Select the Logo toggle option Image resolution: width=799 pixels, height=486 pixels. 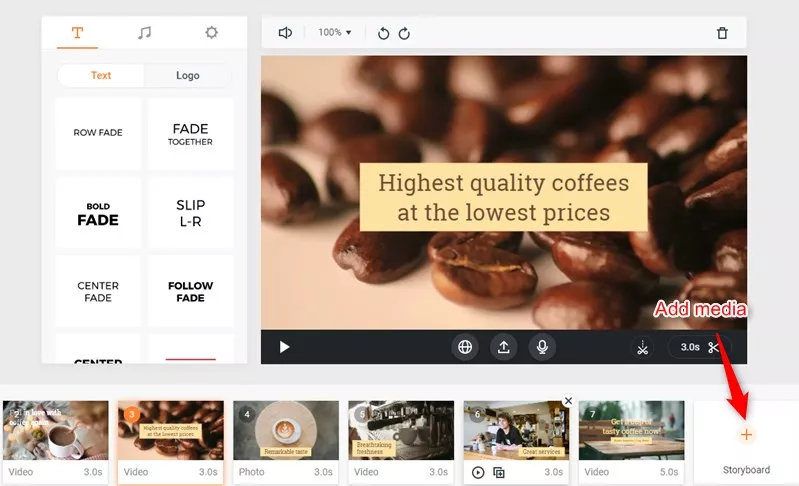188,75
